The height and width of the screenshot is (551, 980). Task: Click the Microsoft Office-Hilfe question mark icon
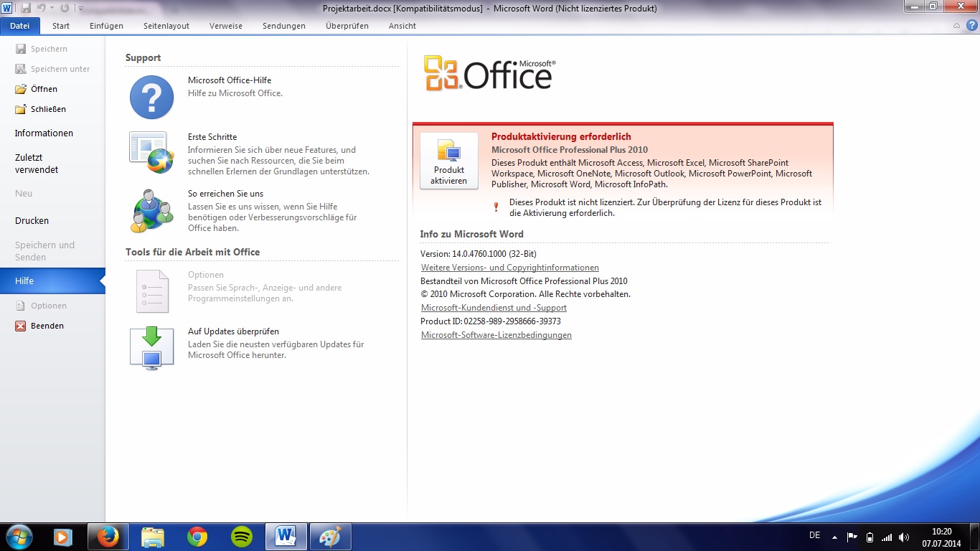pos(151,97)
